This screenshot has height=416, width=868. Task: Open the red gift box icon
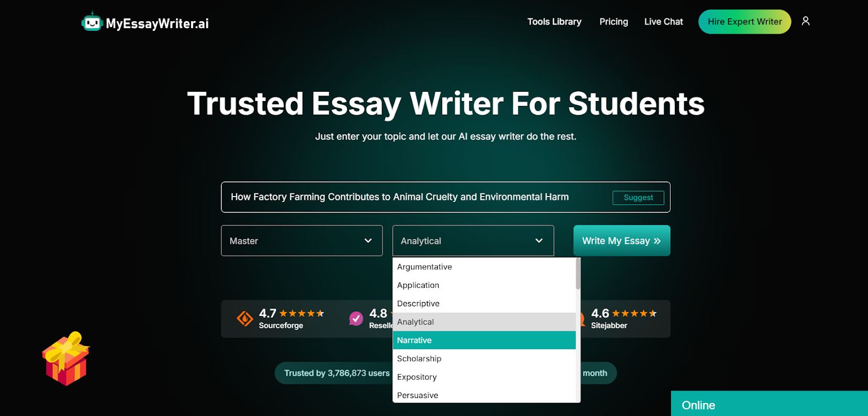[66, 358]
